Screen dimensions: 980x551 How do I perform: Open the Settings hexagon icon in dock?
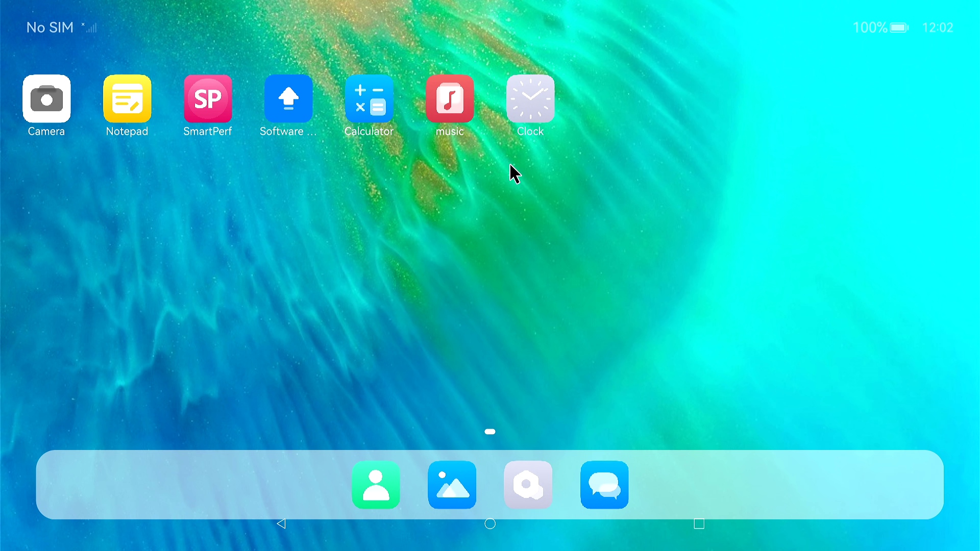coord(528,485)
